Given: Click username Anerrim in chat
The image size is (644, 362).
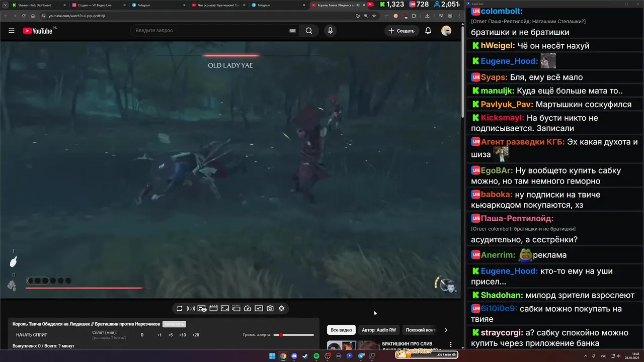Looking at the screenshot, I should 498,255.
